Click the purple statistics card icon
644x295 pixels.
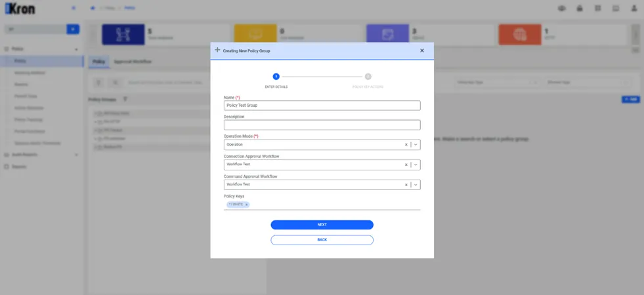(388, 35)
